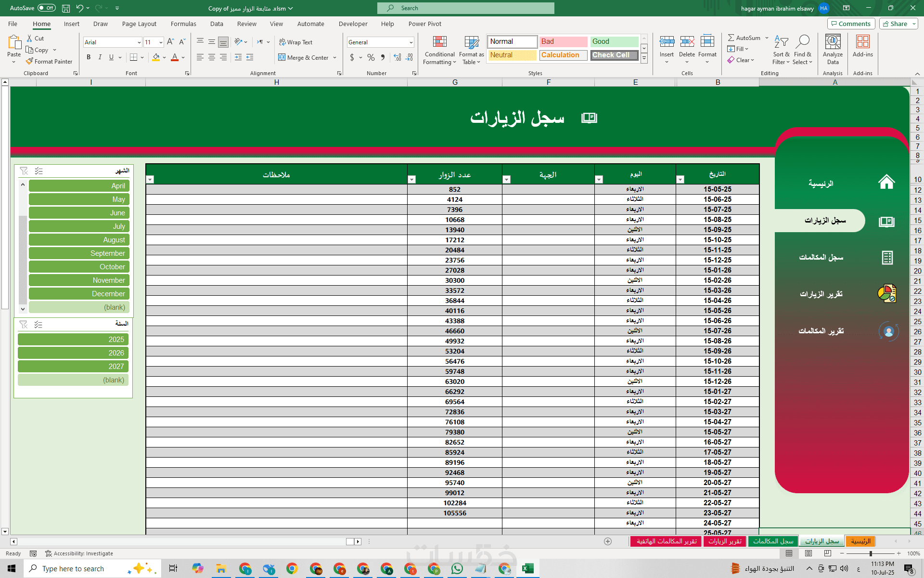The image size is (924, 578).
Task: Expand the Number Format combo box
Action: pyautogui.click(x=411, y=42)
